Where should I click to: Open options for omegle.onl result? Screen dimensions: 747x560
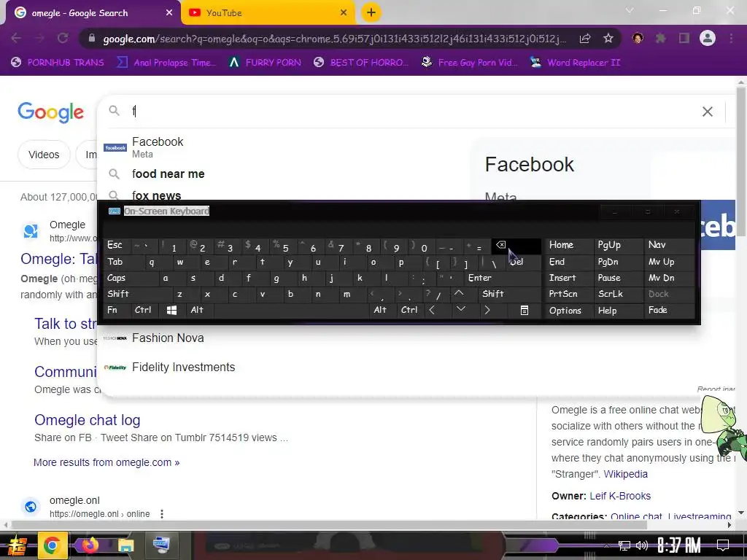162,514
